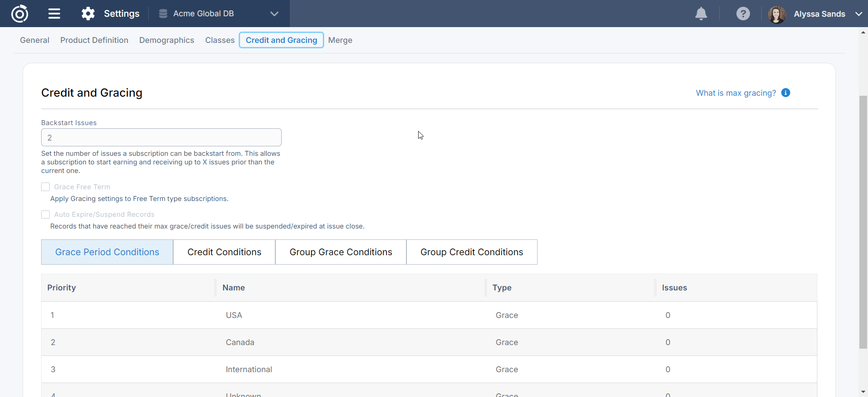
Task: Open the help question mark icon
Action: point(743,14)
